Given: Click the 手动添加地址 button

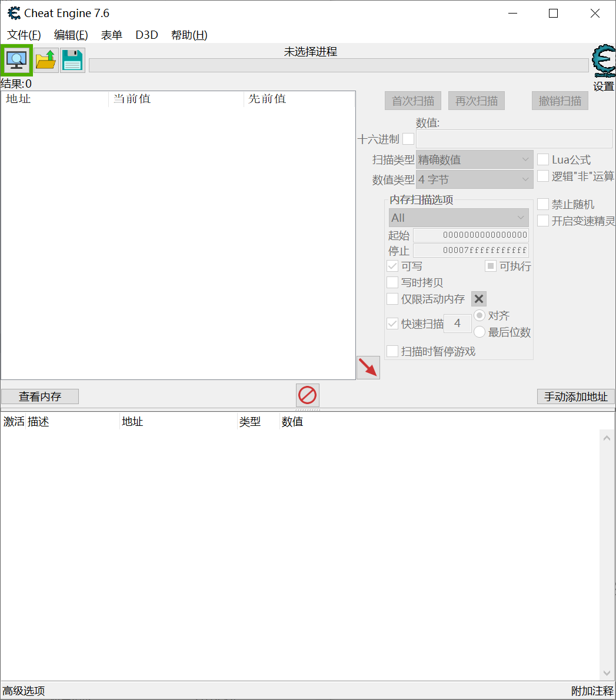Looking at the screenshot, I should tap(576, 396).
